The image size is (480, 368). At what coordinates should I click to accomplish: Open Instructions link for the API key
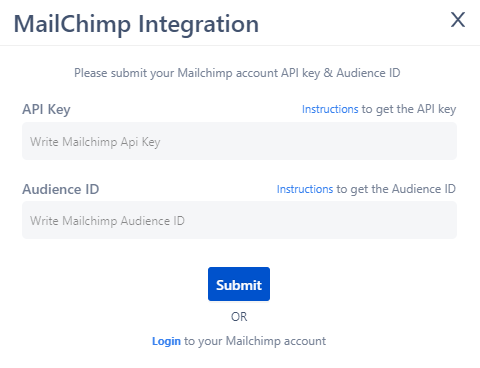tap(330, 109)
